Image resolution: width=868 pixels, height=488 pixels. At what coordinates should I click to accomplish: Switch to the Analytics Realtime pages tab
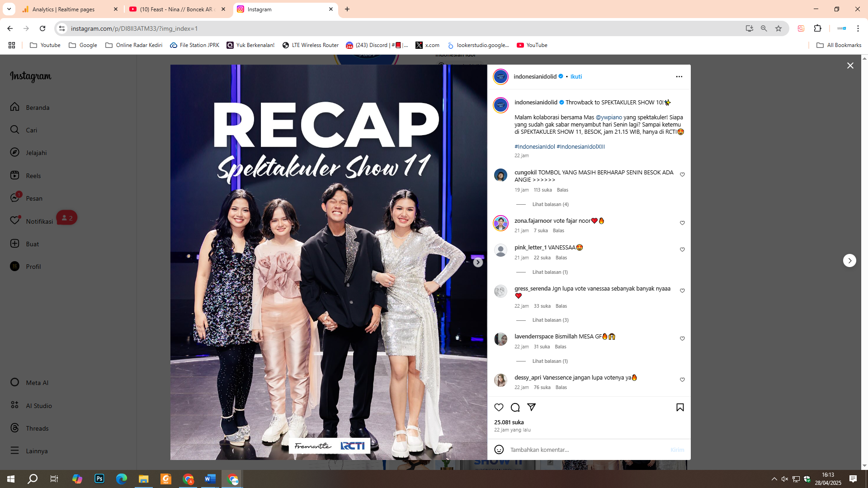pos(63,9)
